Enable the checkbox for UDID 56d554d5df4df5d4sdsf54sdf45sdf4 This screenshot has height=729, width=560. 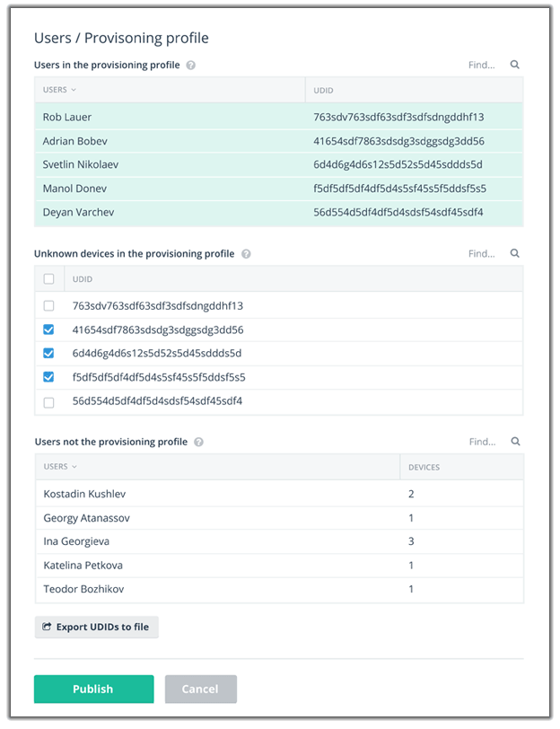click(x=49, y=401)
